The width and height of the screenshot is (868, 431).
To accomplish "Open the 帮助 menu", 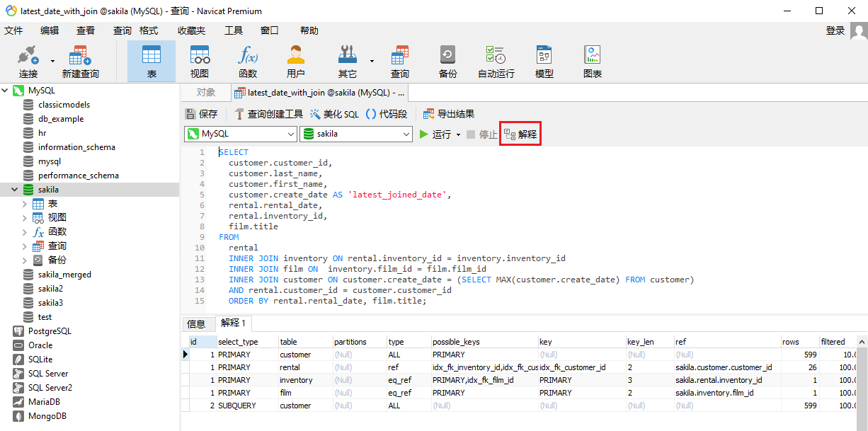I will click(x=309, y=30).
